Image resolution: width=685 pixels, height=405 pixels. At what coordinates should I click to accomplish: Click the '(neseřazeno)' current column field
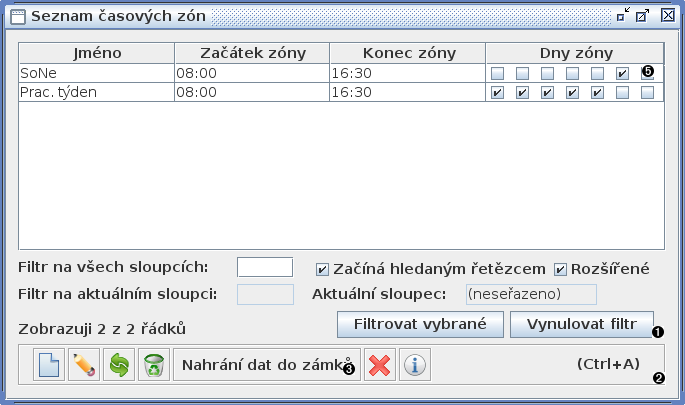click(531, 294)
